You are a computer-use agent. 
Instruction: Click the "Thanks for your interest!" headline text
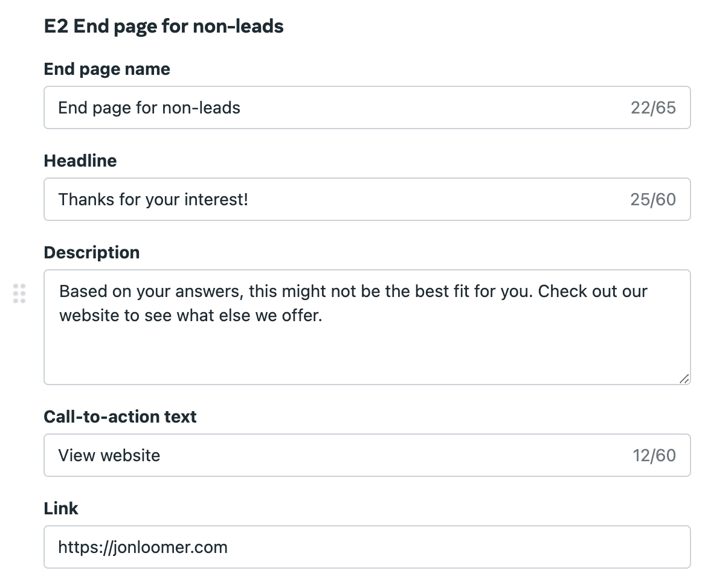[x=153, y=199]
